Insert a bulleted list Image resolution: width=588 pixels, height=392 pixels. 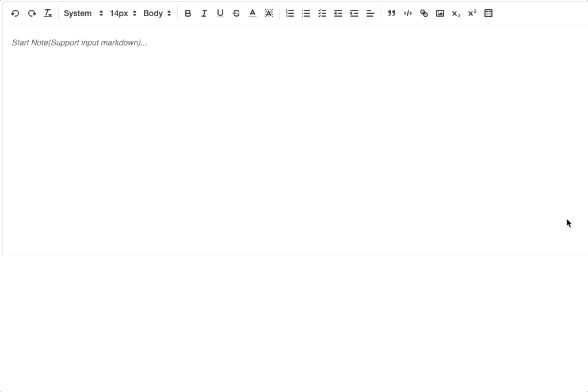click(x=306, y=13)
